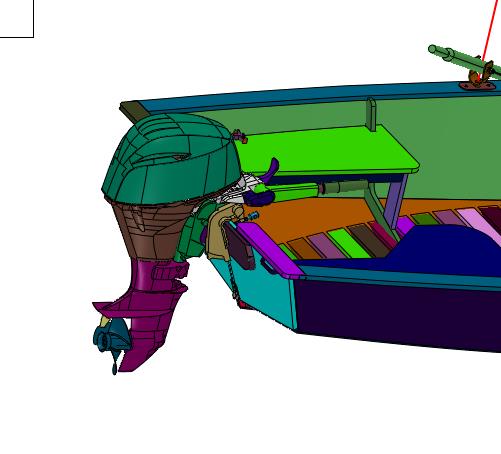The width and height of the screenshot is (501, 454).
Task: Pick the propeller at the motor's base
Action: [112, 342]
